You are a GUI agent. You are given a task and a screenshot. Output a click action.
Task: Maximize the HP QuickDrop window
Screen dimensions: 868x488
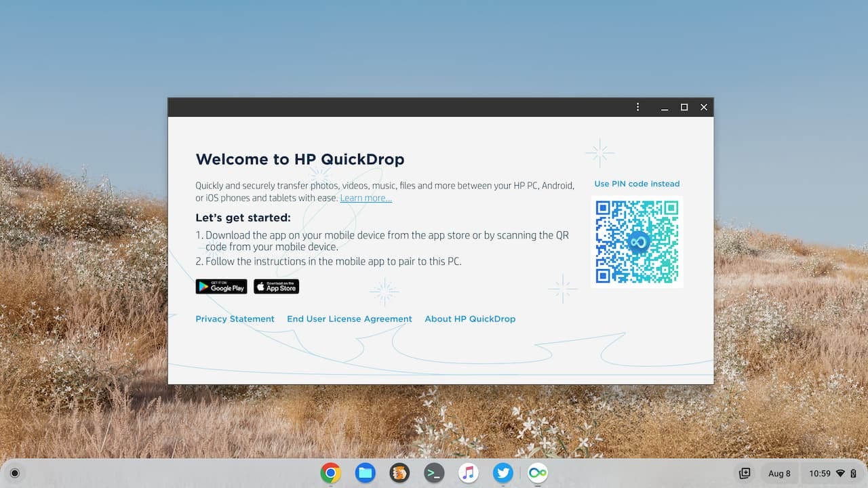point(684,107)
